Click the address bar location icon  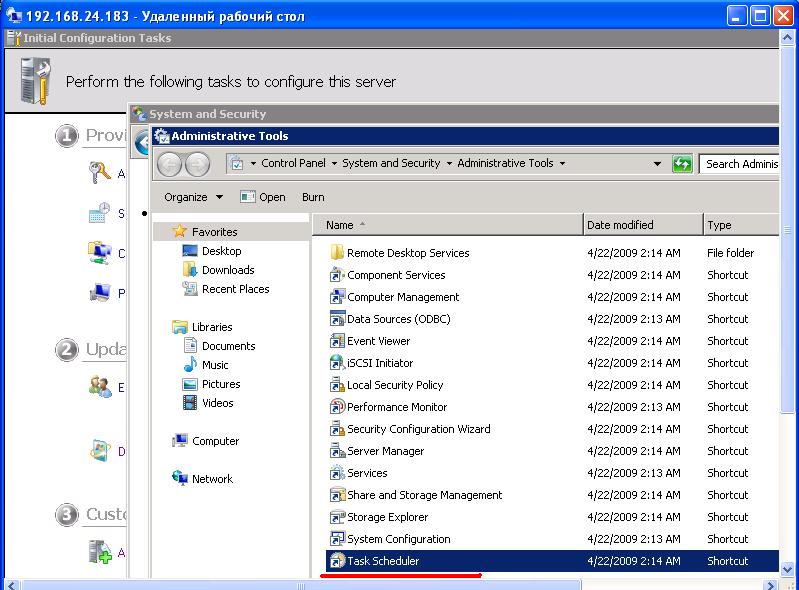point(237,164)
